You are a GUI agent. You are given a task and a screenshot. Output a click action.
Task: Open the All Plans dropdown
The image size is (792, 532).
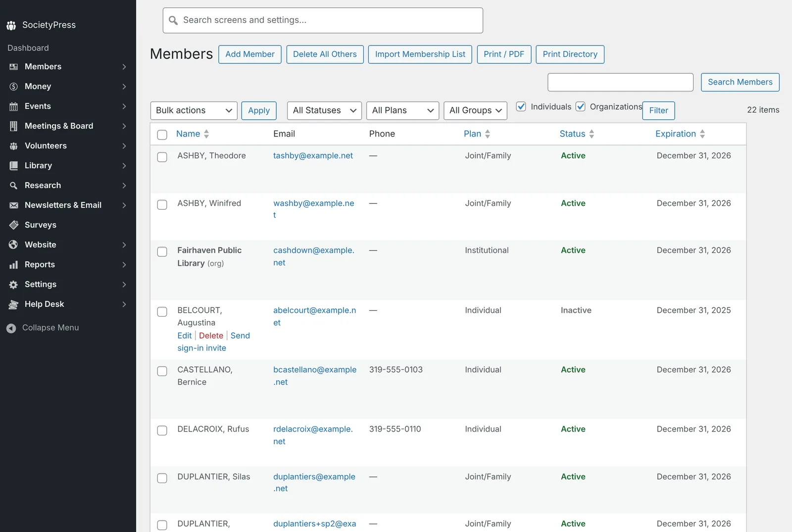coord(403,110)
